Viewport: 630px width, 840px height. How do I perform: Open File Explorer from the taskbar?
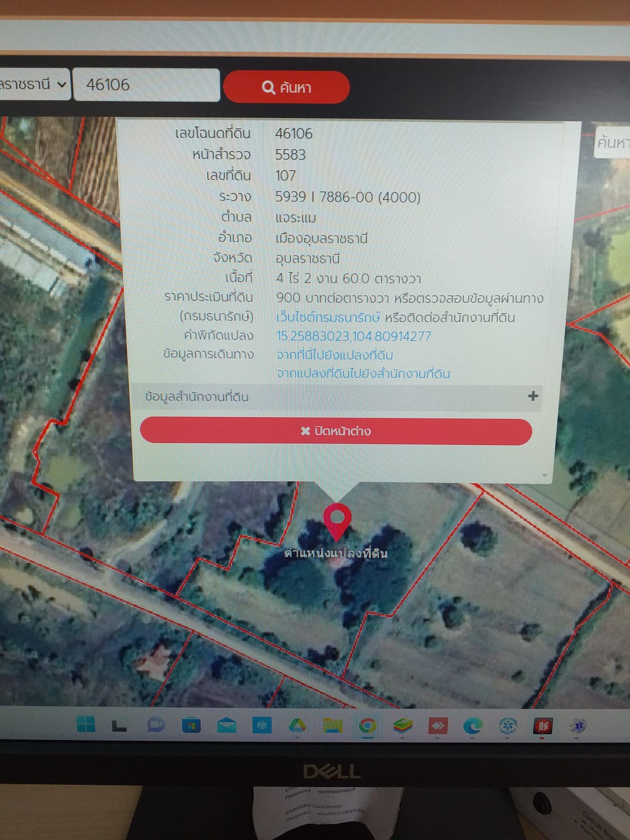tap(333, 726)
